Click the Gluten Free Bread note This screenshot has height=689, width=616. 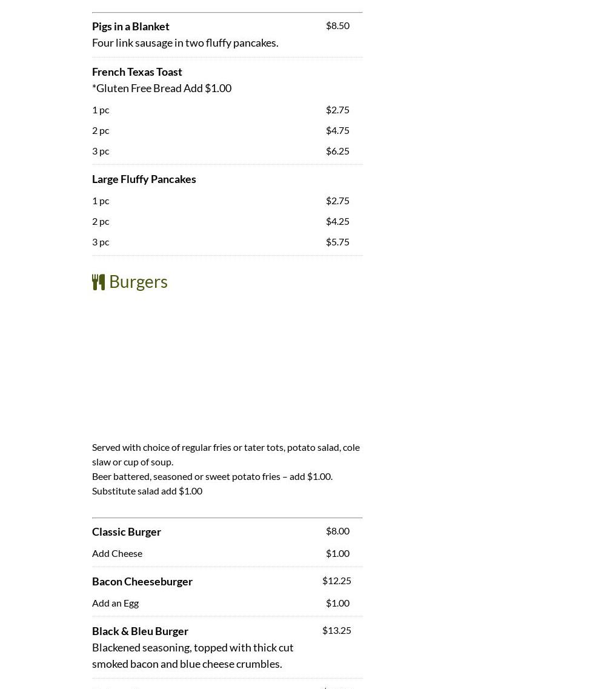pos(162,88)
